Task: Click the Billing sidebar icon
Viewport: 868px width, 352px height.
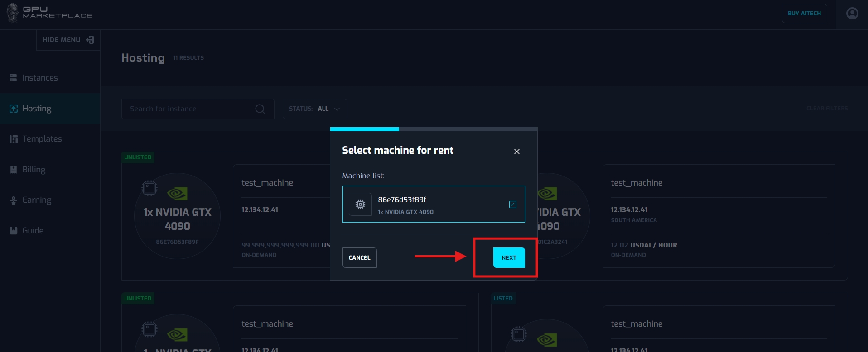Action: [13, 170]
